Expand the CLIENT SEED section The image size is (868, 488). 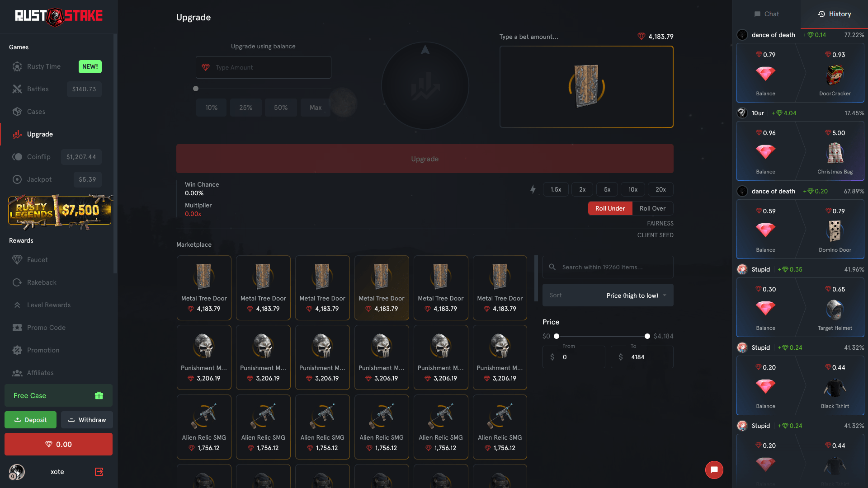click(x=655, y=235)
